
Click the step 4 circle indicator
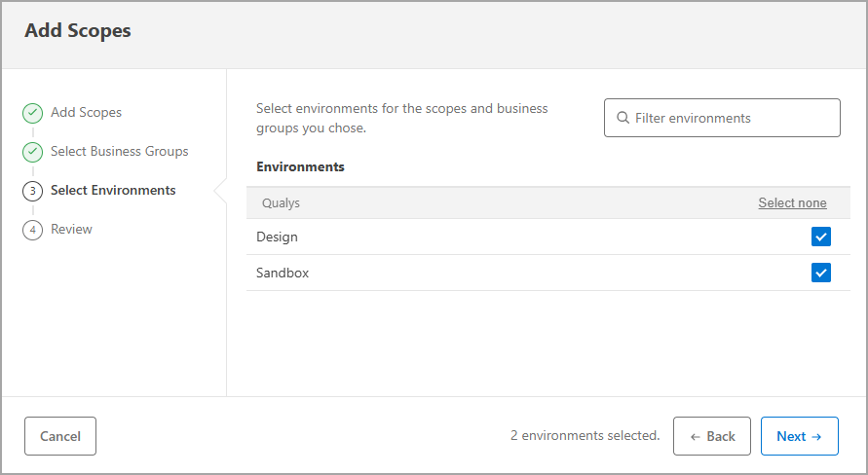tap(32, 230)
